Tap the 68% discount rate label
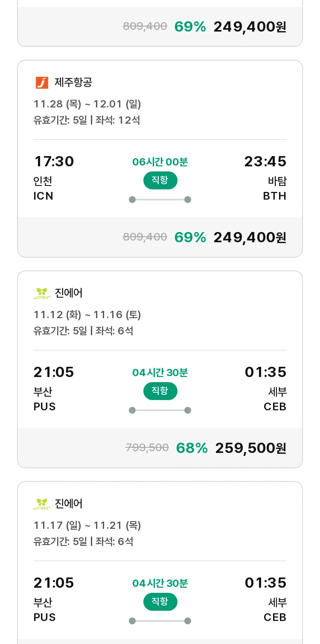Screen dimensions: 320x644 coord(192,448)
